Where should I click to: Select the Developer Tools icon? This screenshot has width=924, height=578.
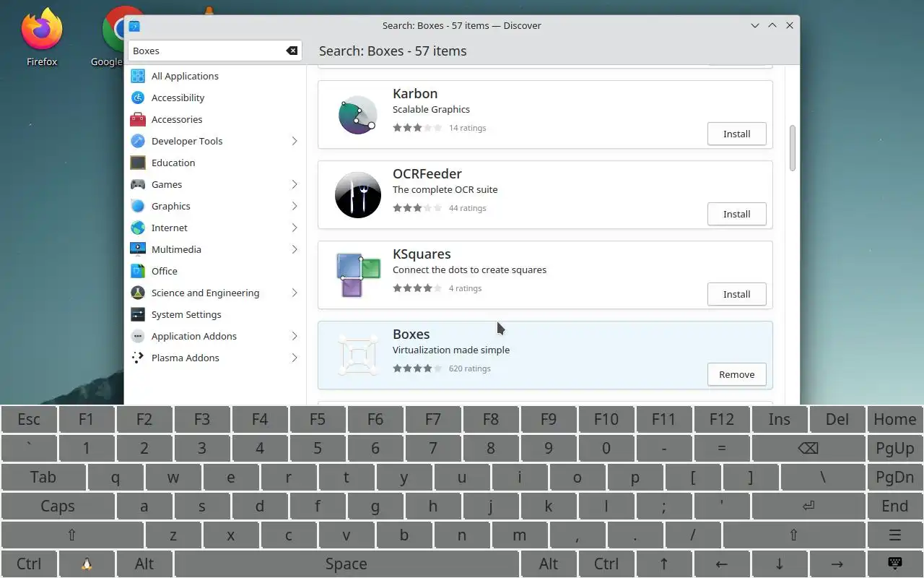138,141
